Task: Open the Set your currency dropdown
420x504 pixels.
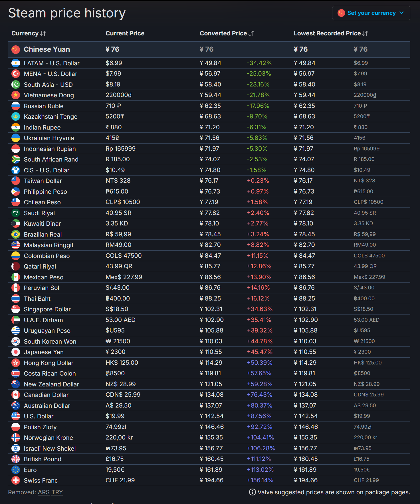Action: tap(371, 13)
